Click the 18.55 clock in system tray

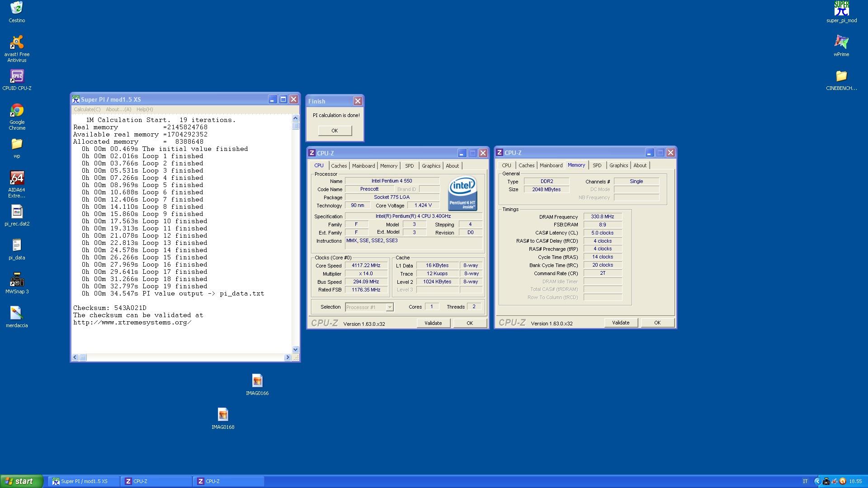(x=855, y=481)
